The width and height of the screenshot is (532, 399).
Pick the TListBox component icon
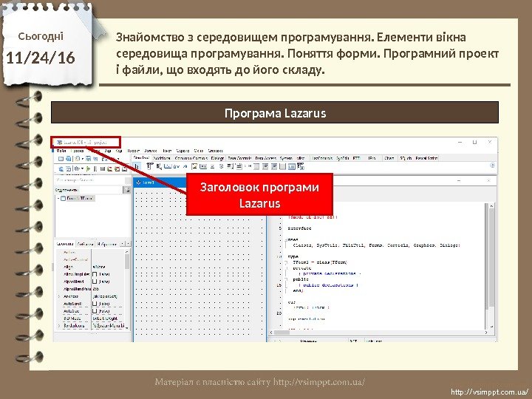coord(230,166)
